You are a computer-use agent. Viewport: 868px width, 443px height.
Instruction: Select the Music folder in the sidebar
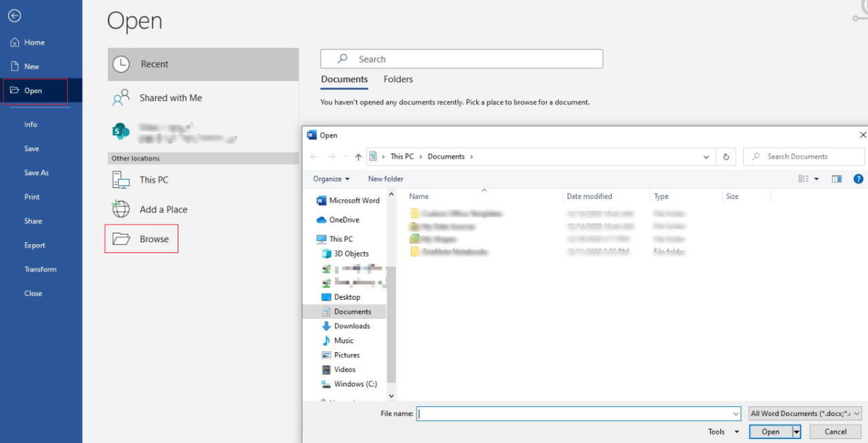tap(344, 340)
